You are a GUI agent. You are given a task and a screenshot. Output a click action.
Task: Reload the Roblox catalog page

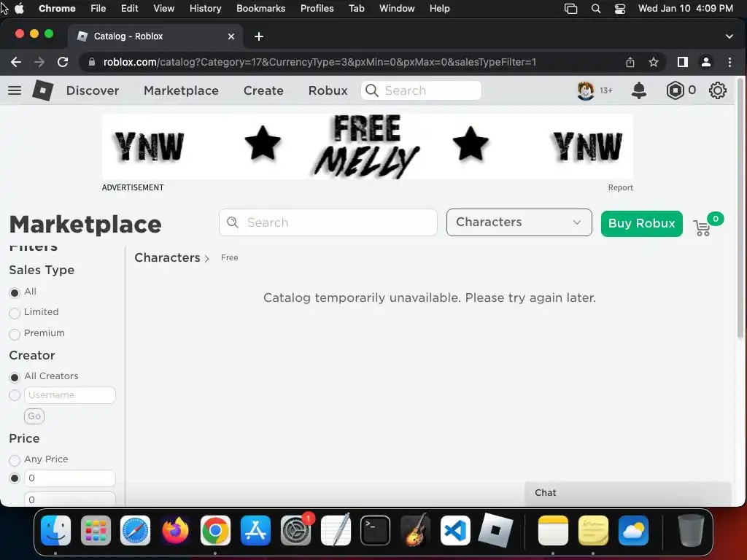pyautogui.click(x=63, y=62)
